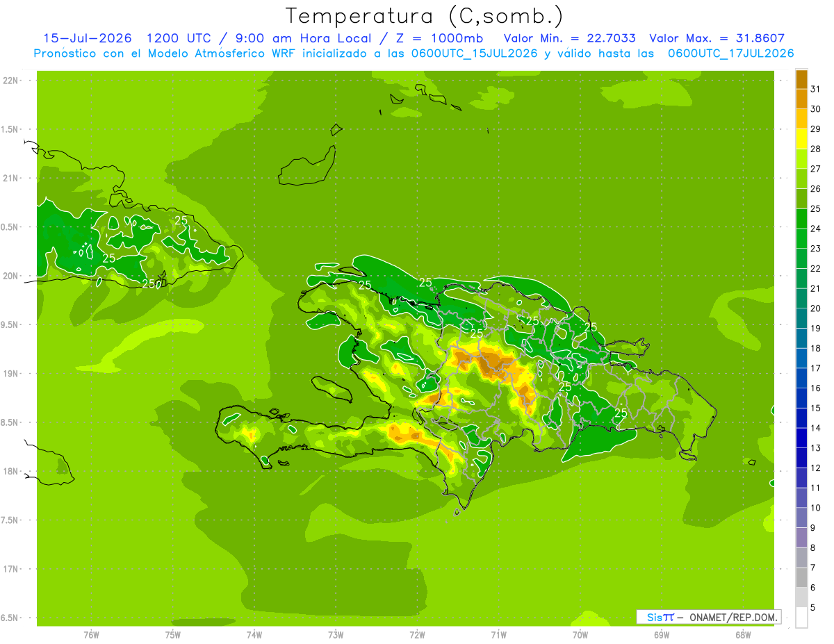
Task: Select the purple swatch between 8 and 9
Action: (x=801, y=538)
